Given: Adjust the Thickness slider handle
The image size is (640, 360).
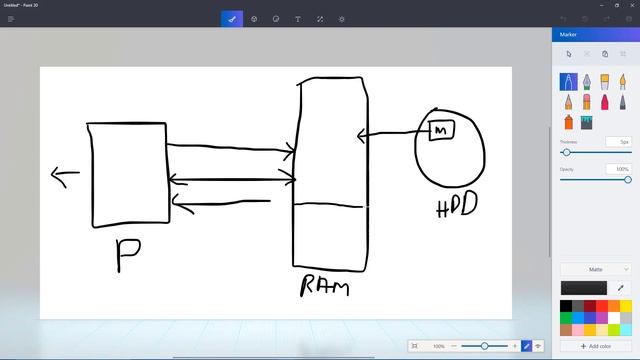Looking at the screenshot, I should pyautogui.click(x=567, y=152).
